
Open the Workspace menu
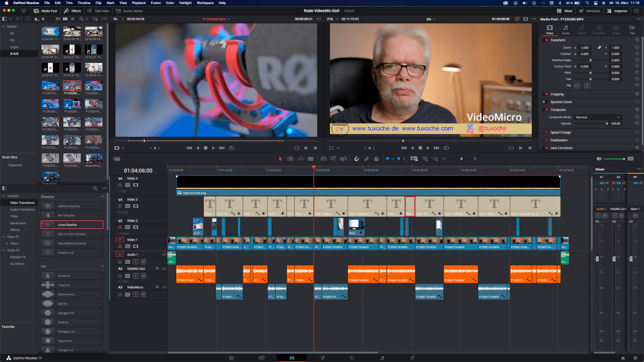[x=205, y=3]
